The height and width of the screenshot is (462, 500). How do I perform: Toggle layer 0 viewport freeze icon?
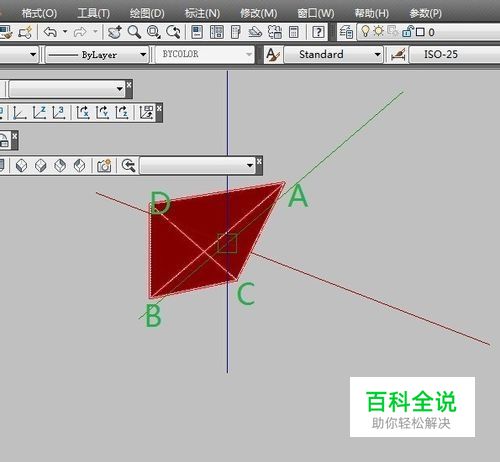(x=393, y=32)
